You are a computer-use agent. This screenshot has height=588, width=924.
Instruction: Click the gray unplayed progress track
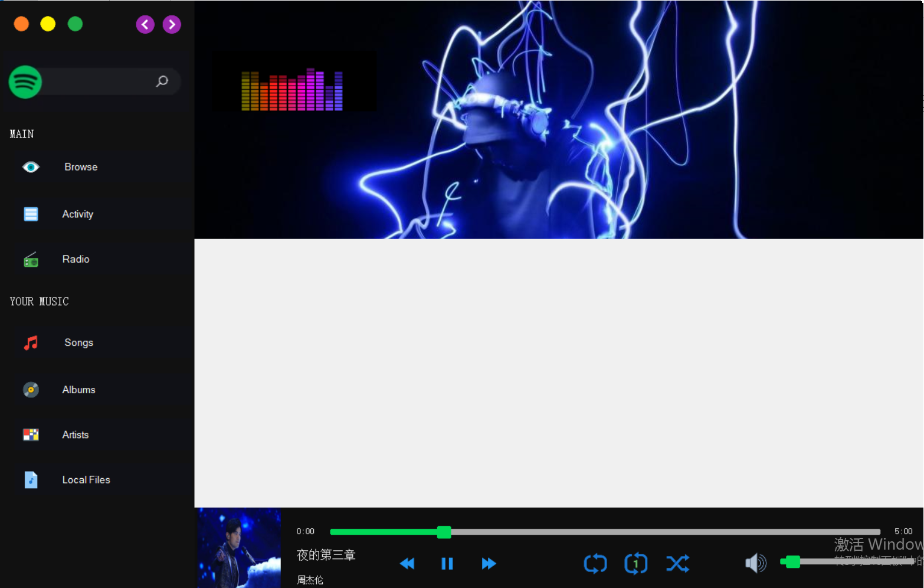pyautogui.click(x=666, y=532)
